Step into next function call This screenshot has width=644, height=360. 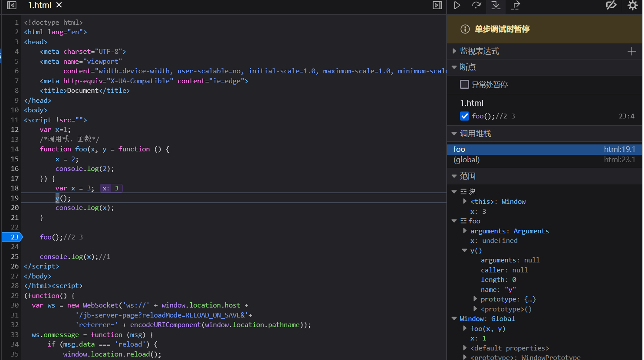[x=496, y=5]
